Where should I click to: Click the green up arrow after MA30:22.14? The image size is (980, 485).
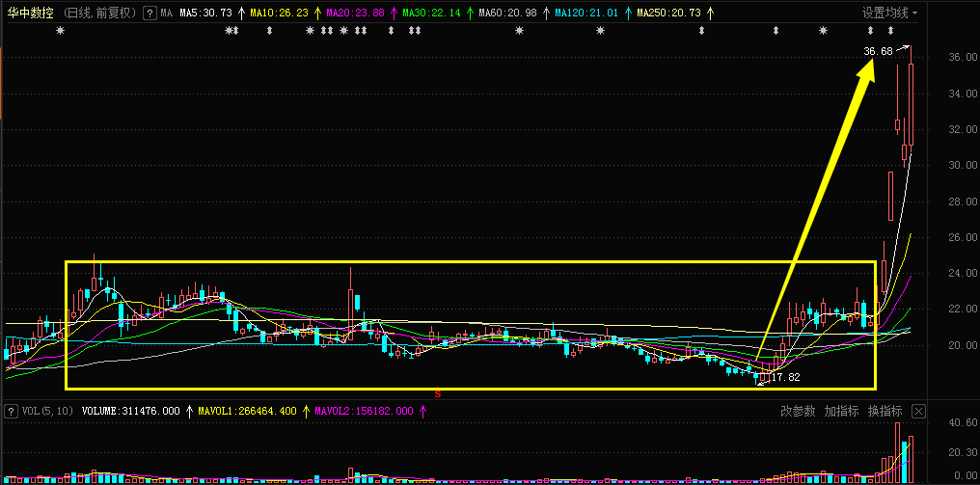click(470, 13)
